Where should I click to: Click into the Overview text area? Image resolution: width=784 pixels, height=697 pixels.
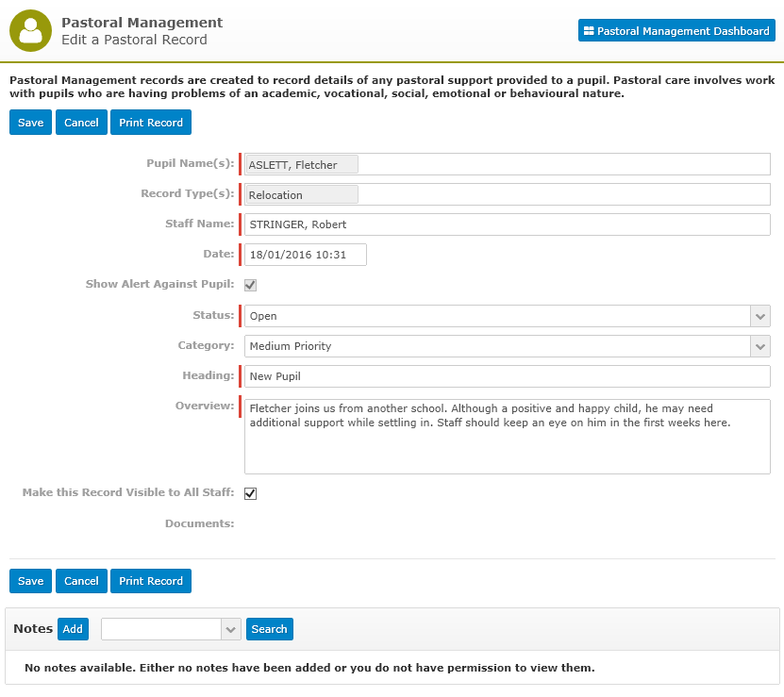[x=507, y=437]
